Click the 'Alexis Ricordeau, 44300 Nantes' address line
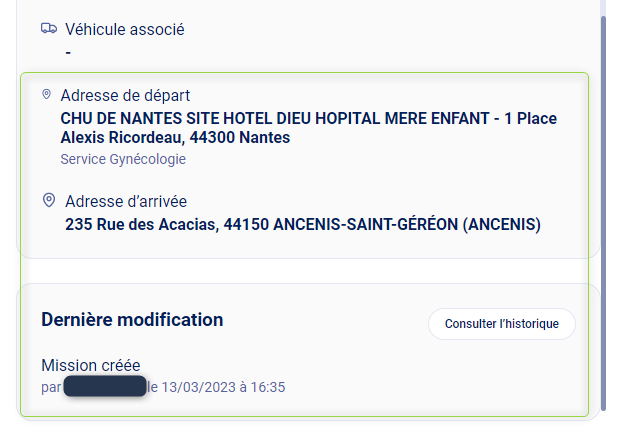This screenshot has height=439, width=621. pos(175,137)
